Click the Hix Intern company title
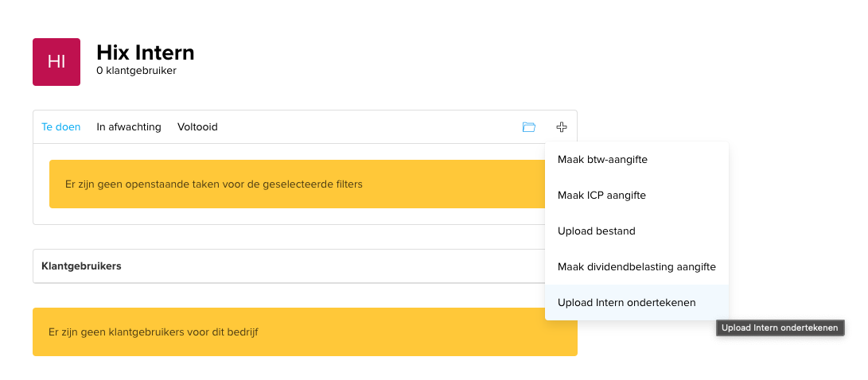 point(146,52)
